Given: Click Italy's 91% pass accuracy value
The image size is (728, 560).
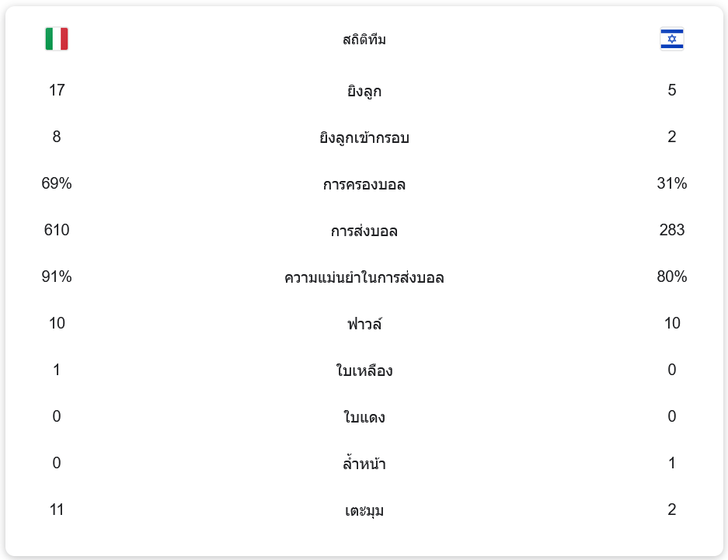Looking at the screenshot, I should tap(57, 277).
